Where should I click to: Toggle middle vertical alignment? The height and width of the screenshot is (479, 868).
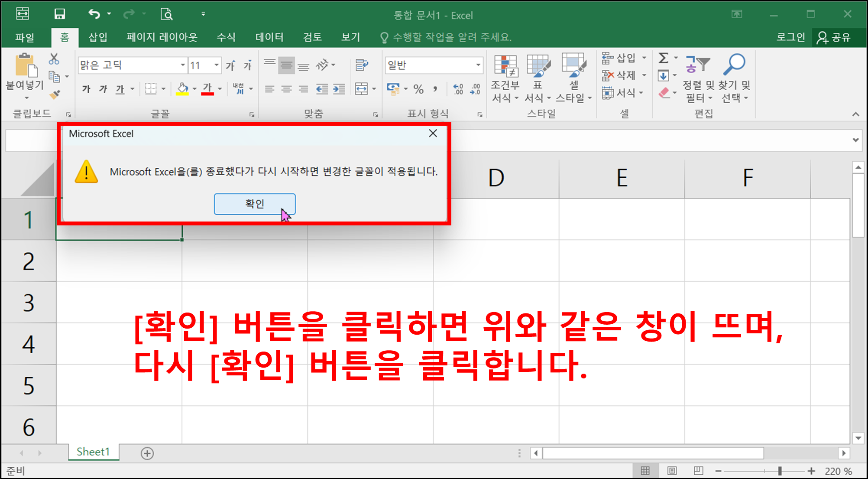pyautogui.click(x=286, y=65)
